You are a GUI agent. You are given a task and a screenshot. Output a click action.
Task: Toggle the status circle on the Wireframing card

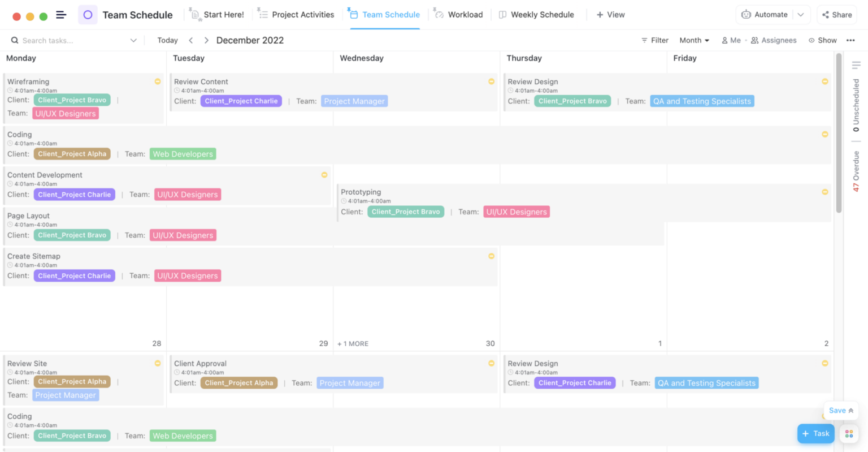[157, 81]
